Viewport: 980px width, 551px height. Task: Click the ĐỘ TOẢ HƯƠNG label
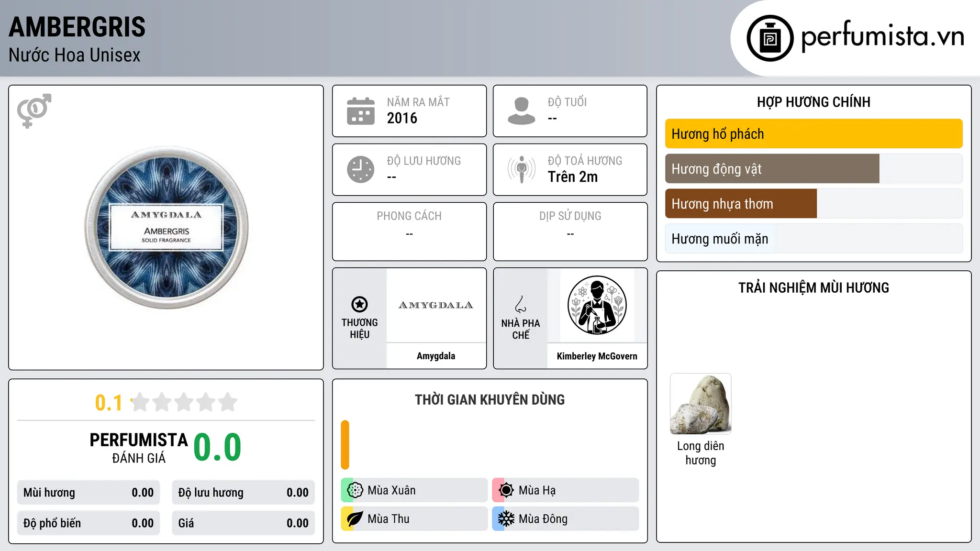click(x=585, y=161)
